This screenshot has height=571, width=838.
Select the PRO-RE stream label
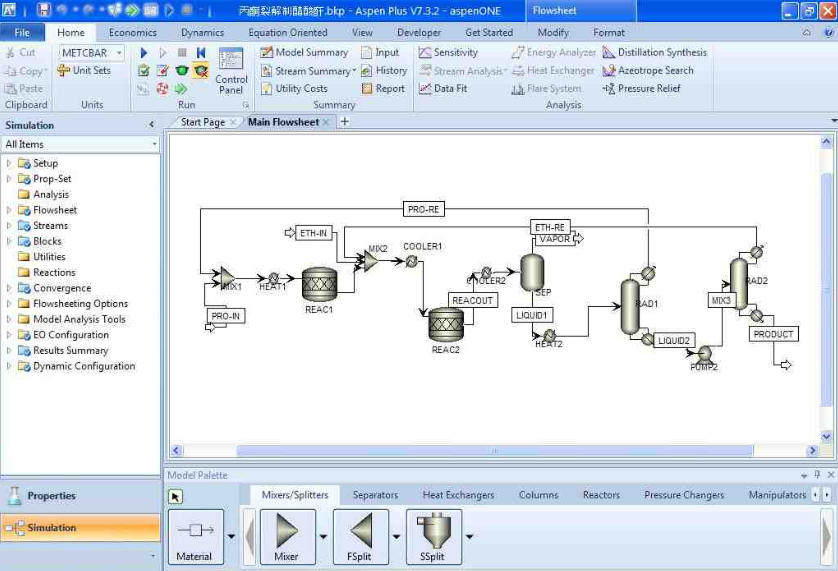pos(423,209)
